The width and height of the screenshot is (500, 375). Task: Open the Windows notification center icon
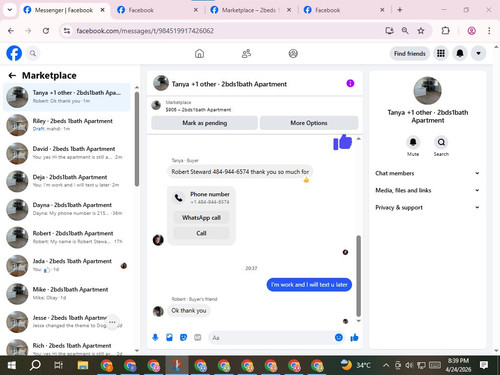pyautogui.click(x=484, y=365)
